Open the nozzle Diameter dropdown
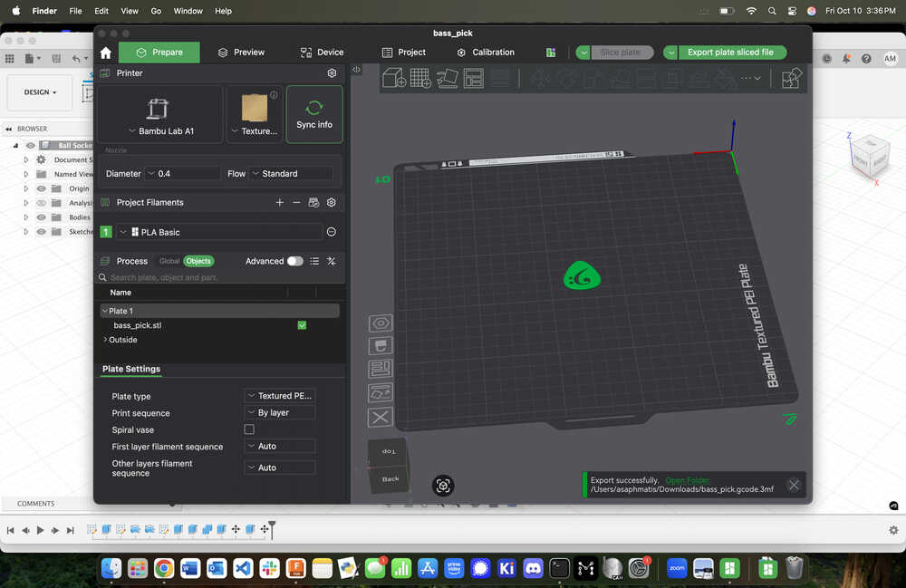Screen dimensions: 906x588 coord(184,173)
